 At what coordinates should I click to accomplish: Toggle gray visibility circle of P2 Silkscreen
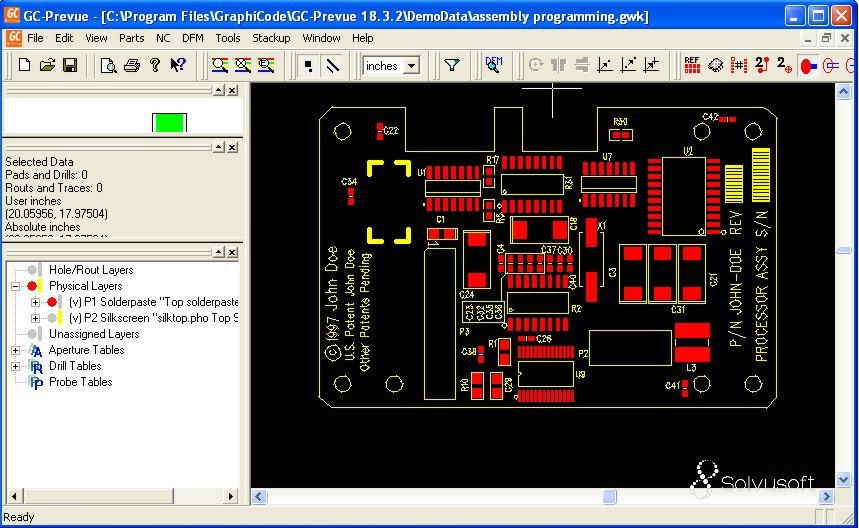pyautogui.click(x=52, y=318)
